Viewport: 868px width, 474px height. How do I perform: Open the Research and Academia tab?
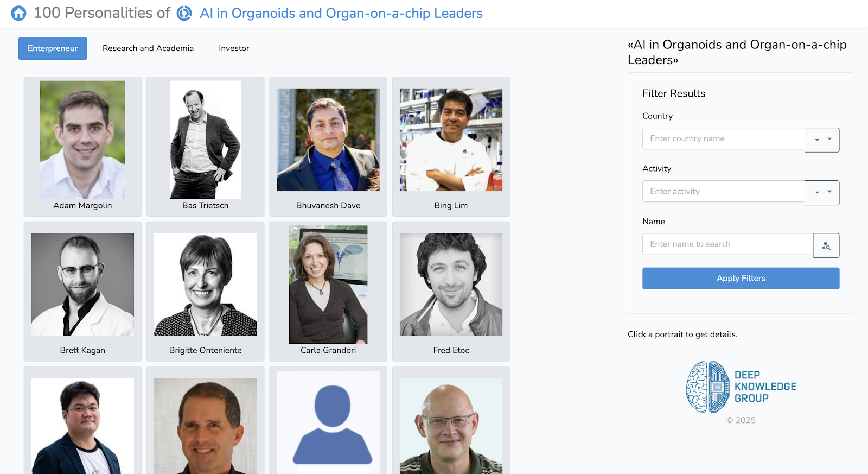tap(148, 48)
